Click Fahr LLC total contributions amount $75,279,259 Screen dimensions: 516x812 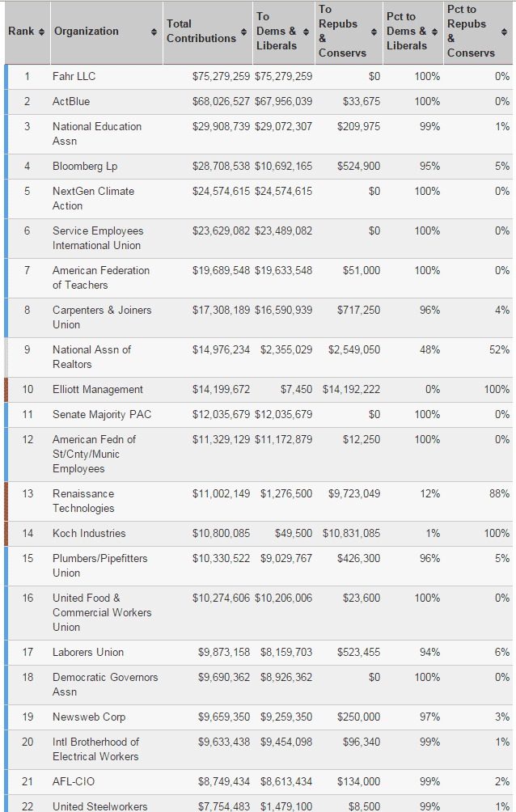222,76
